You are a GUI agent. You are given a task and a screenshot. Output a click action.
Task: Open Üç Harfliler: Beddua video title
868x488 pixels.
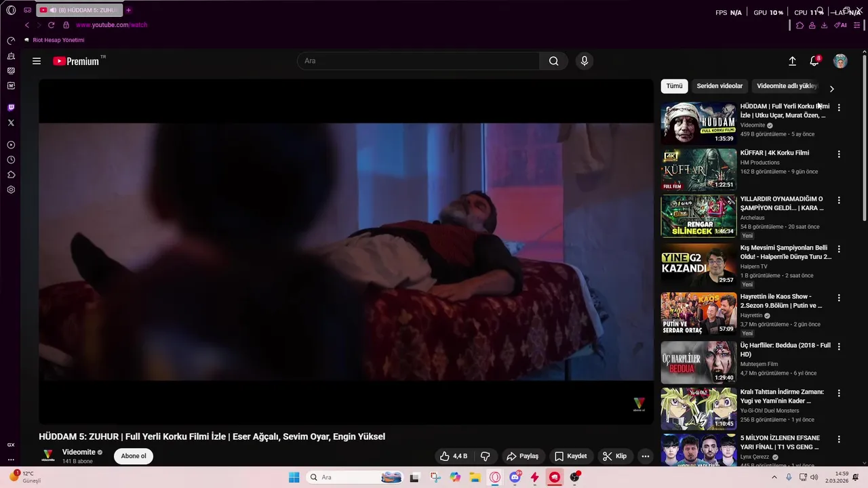(785, 350)
